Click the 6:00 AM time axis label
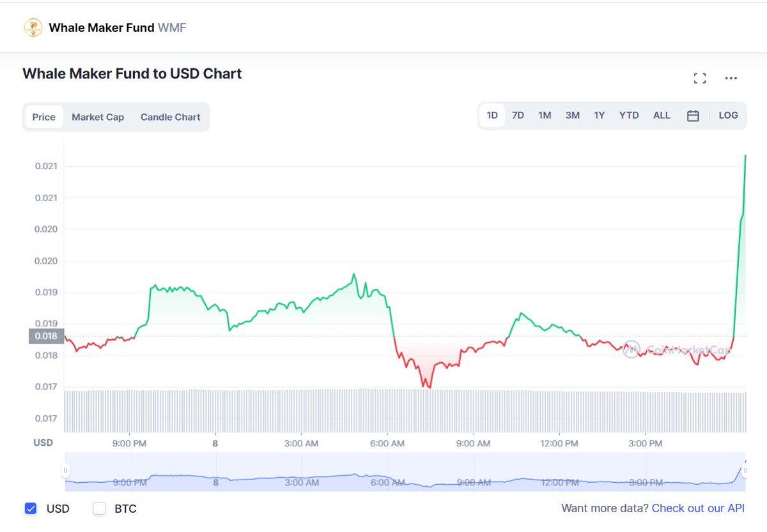Viewport: 767px width, 532px height. pyautogui.click(x=387, y=443)
